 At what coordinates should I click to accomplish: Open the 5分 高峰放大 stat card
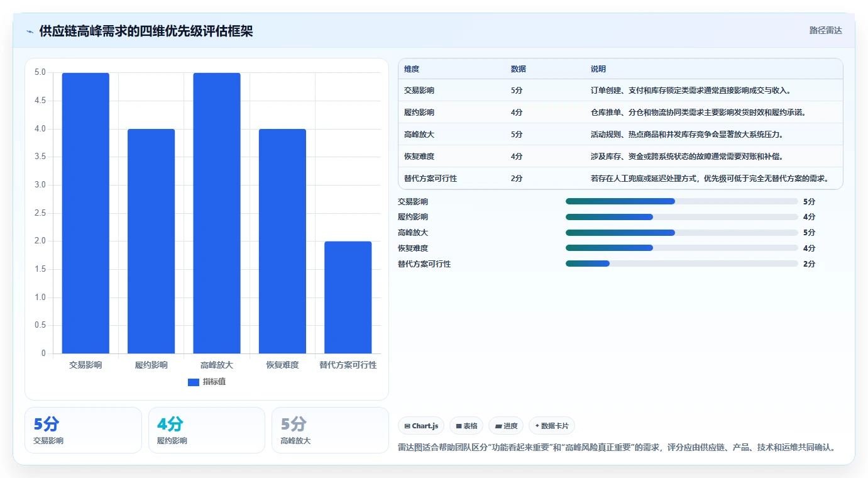[330, 430]
